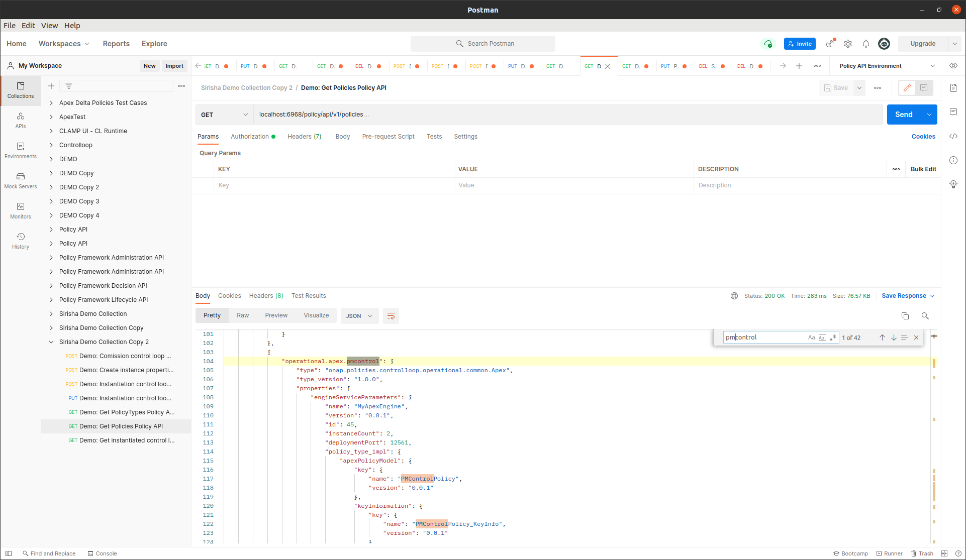Open the collections options ellipsis menu

(x=181, y=86)
